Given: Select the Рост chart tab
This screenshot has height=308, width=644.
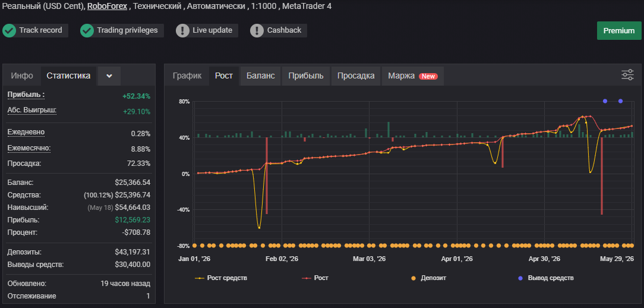Looking at the screenshot, I should [224, 76].
